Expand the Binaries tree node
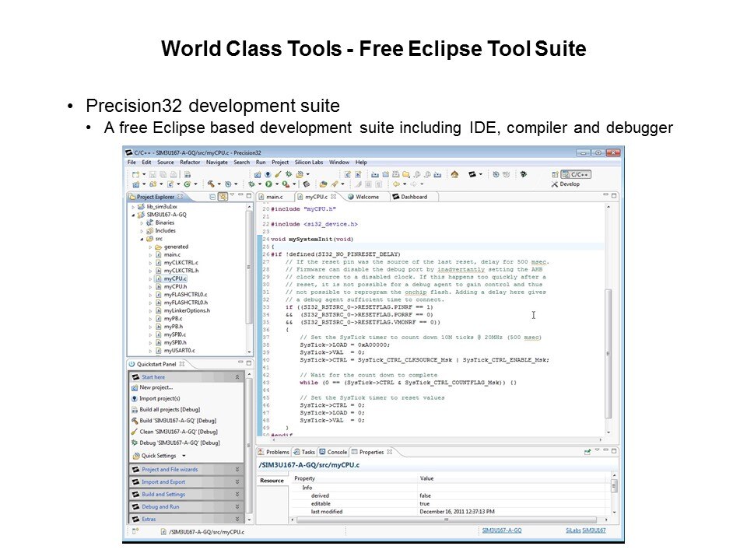Image resolution: width=747 pixels, height=560 pixels. (142, 222)
